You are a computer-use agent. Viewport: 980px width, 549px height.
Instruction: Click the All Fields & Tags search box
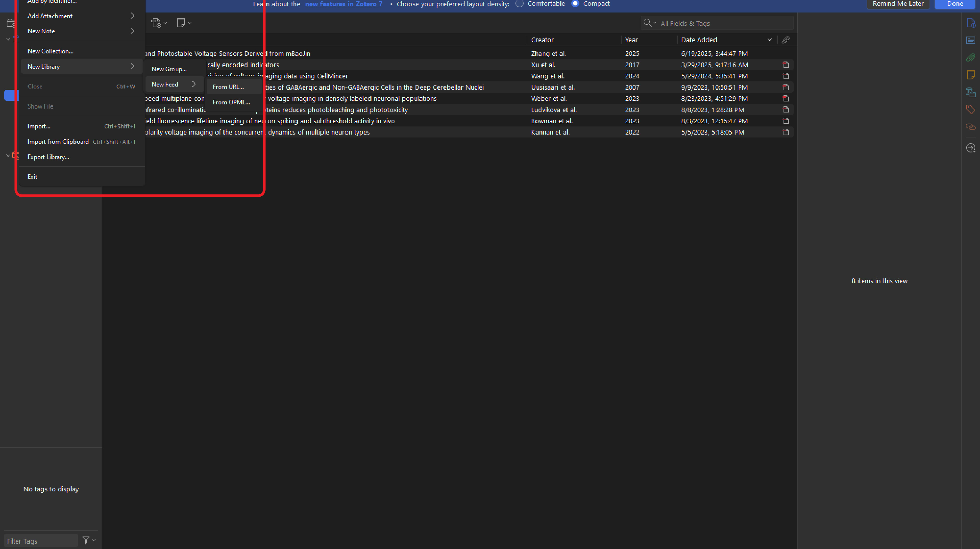(x=723, y=23)
